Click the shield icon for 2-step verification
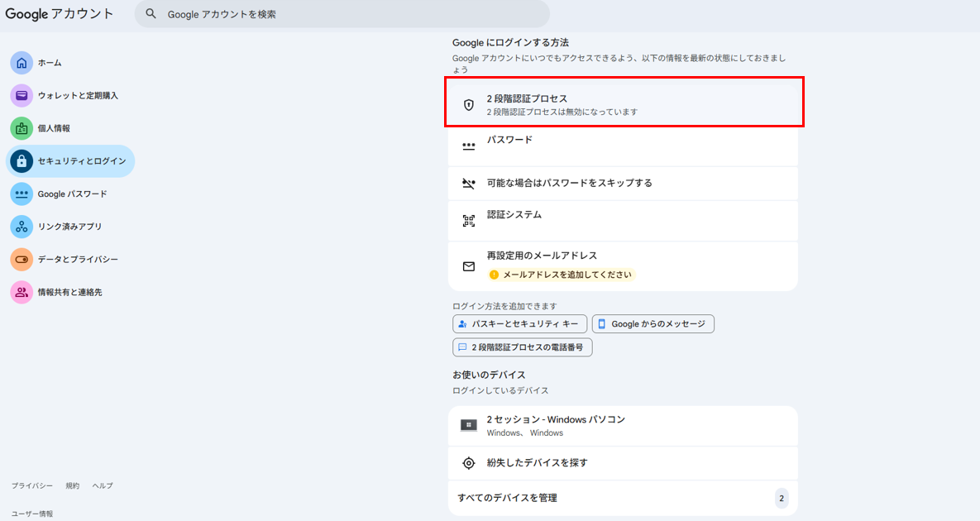This screenshot has height=521, width=980. coord(469,105)
